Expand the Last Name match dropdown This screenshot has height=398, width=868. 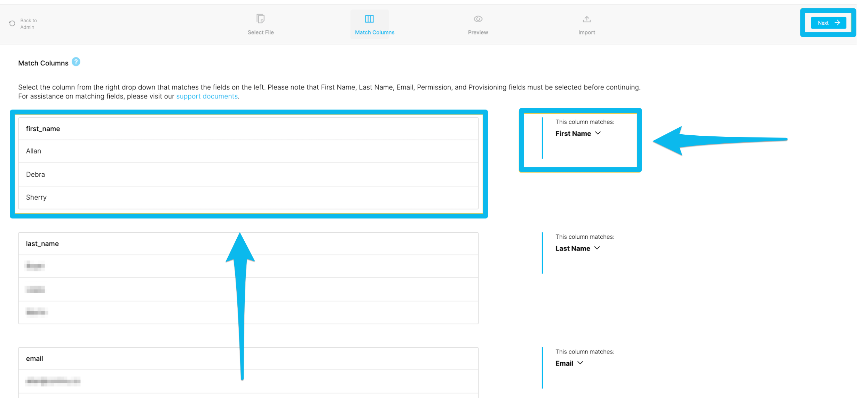click(577, 248)
